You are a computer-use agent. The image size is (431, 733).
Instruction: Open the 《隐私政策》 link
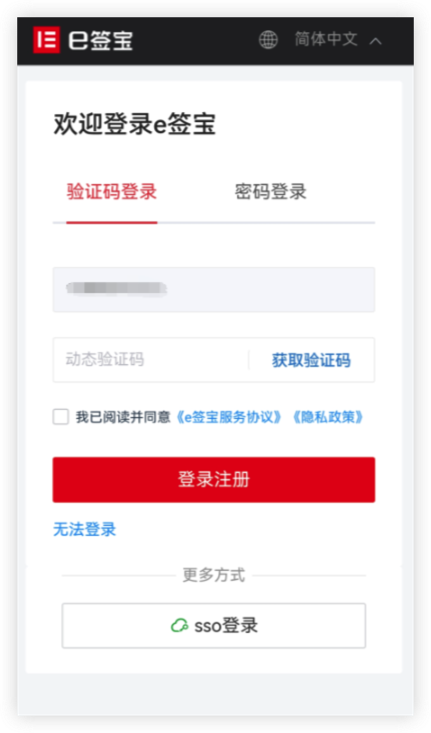point(328,417)
